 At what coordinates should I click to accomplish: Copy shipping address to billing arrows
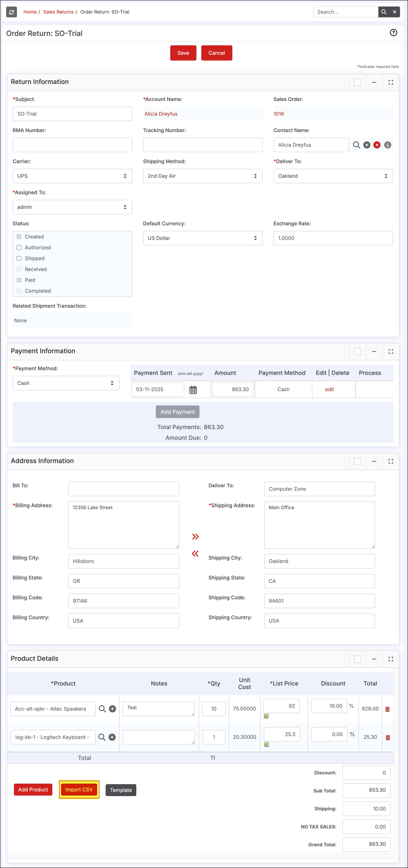coord(195,553)
